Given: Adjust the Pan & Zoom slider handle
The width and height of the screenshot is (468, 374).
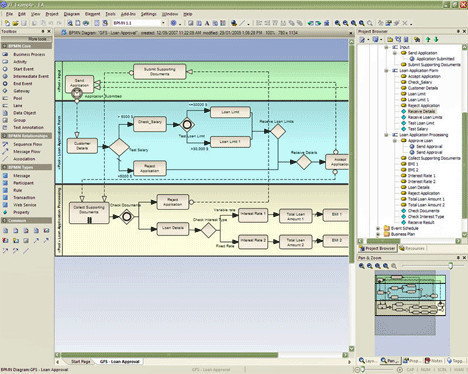Looking at the screenshot, I should [x=450, y=266].
